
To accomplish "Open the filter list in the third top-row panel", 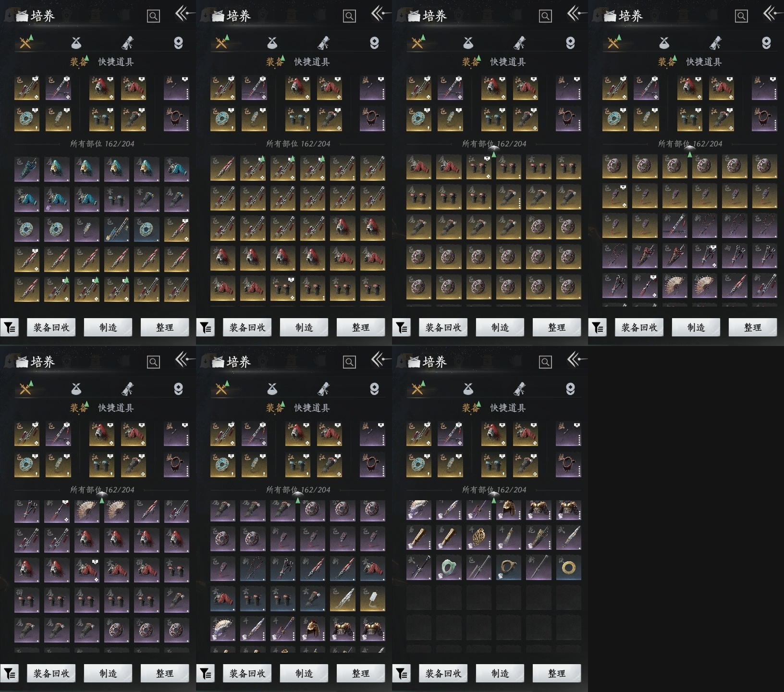I will pyautogui.click(x=402, y=328).
